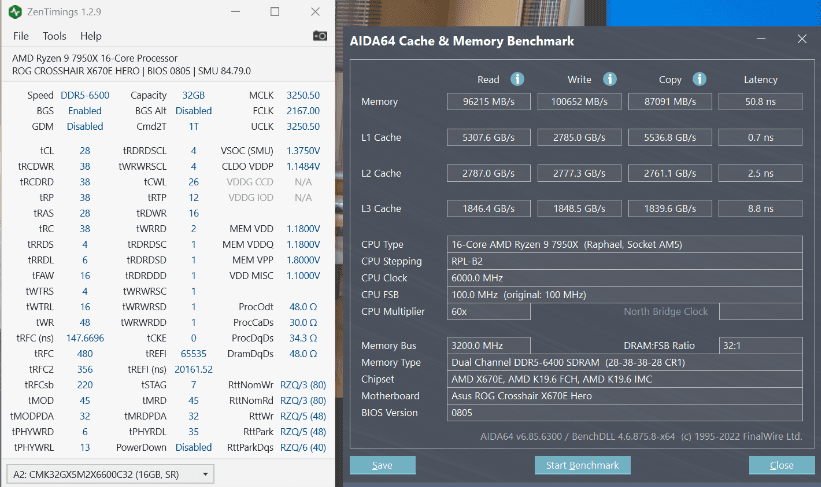
Task: Minimize the AIDA64 benchmark window
Action: pyautogui.click(x=761, y=39)
